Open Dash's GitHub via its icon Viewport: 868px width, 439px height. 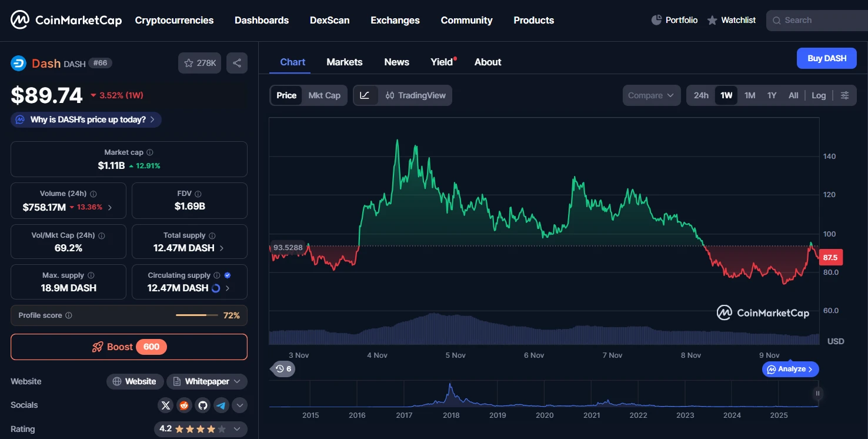[202, 405]
